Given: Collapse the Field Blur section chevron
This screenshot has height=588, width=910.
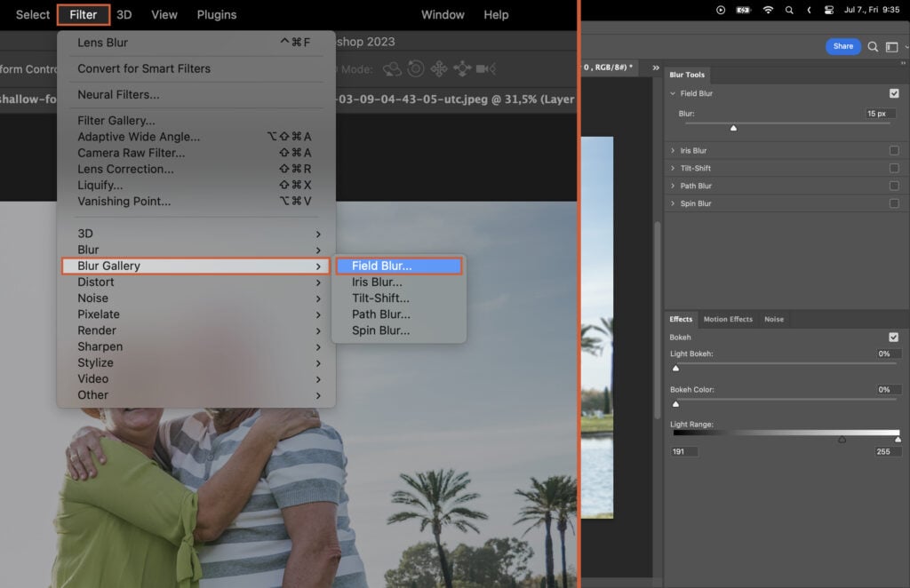Looking at the screenshot, I should click(672, 94).
